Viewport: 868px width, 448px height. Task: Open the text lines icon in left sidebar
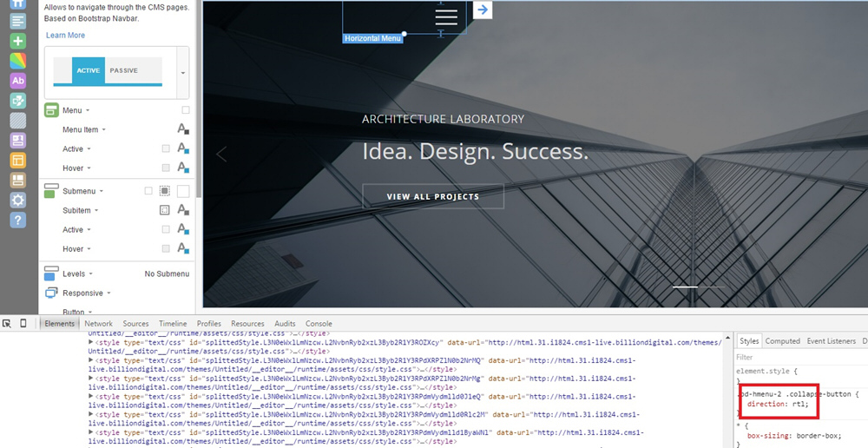coord(17,21)
